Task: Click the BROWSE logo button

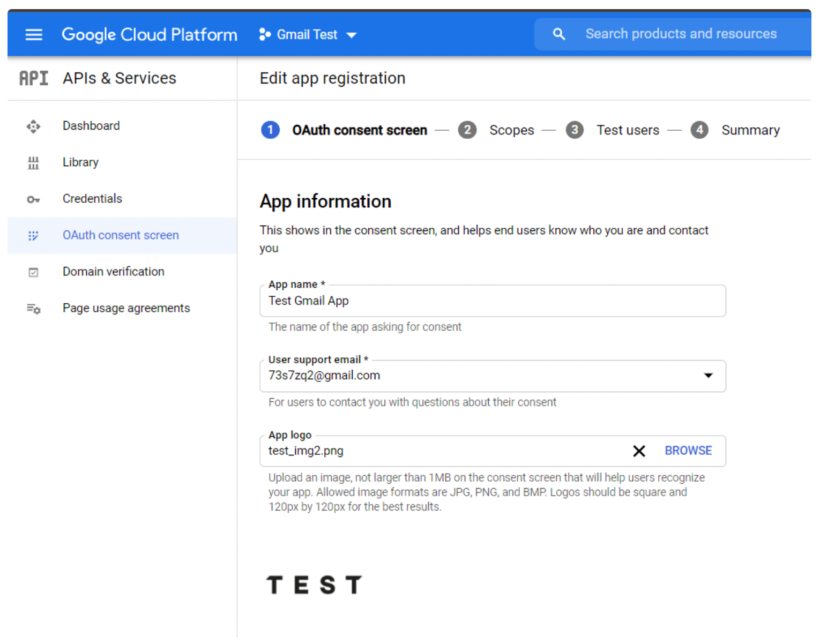Action: coord(688,451)
